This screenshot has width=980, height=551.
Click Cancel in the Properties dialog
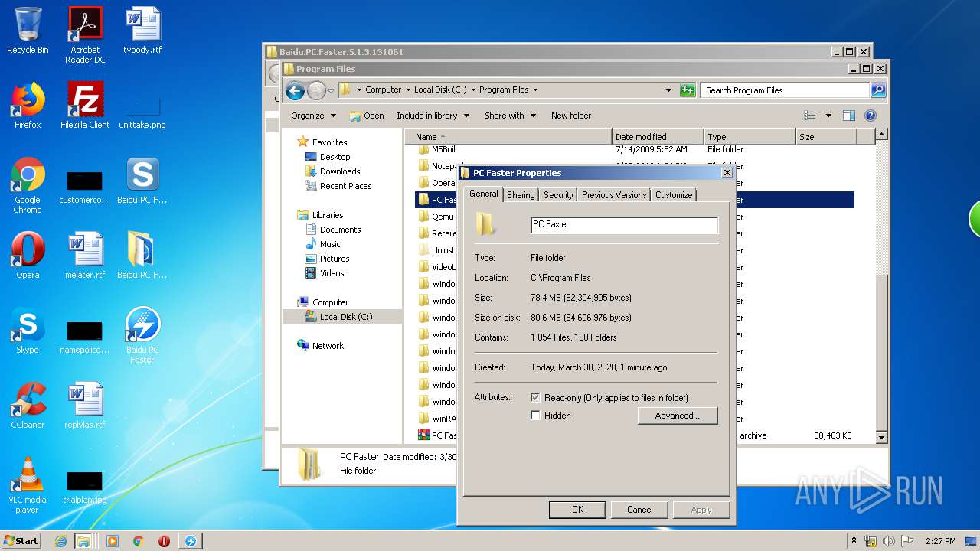click(x=640, y=510)
